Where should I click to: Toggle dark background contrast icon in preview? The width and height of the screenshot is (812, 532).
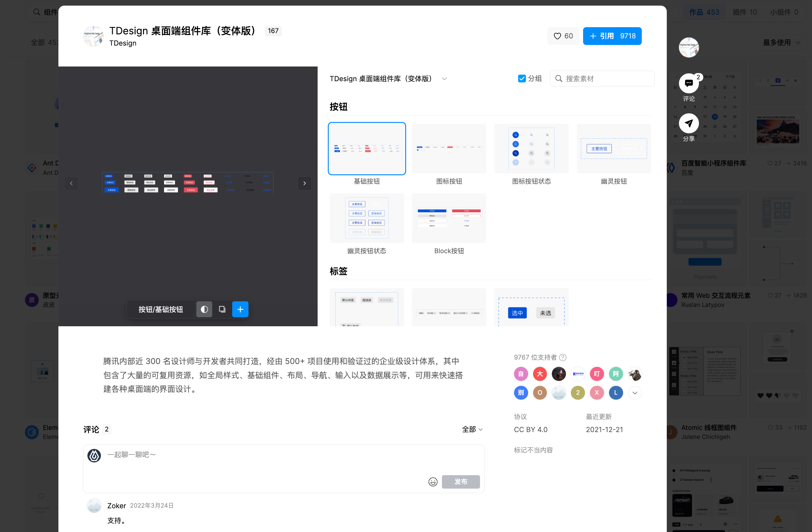[x=204, y=309]
